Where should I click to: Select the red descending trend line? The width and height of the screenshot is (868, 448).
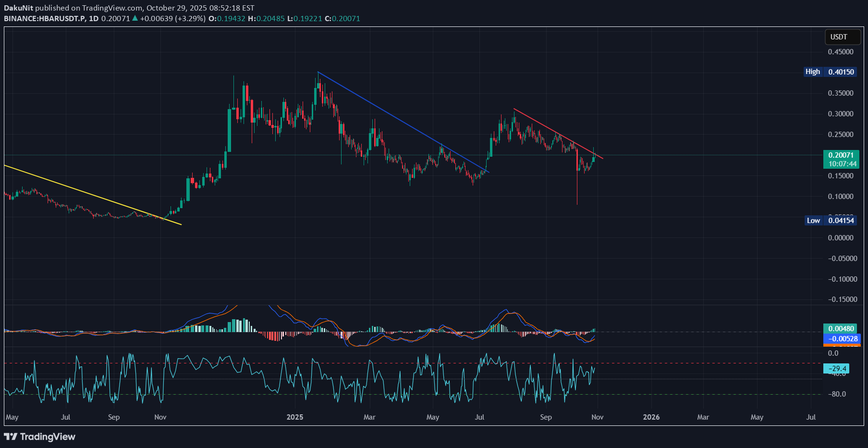click(557, 133)
